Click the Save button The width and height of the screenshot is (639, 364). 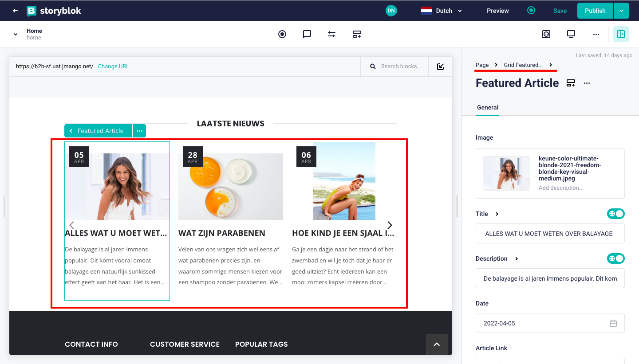pos(560,11)
